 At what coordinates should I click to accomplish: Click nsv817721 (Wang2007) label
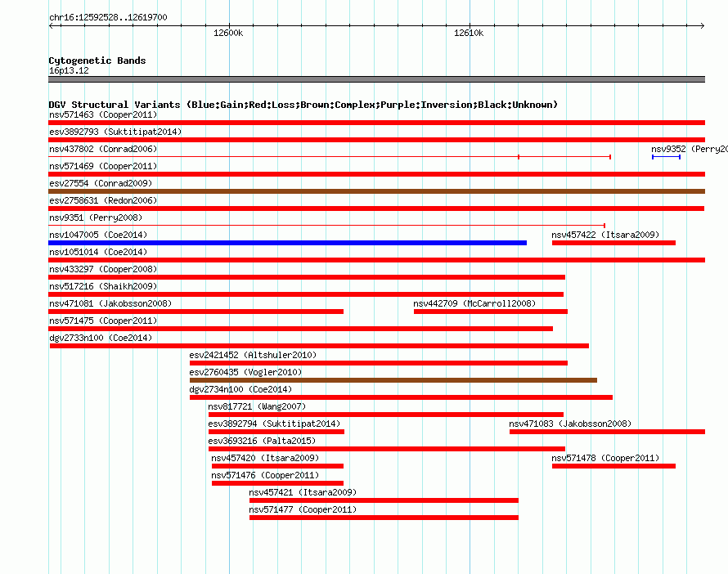pos(257,406)
